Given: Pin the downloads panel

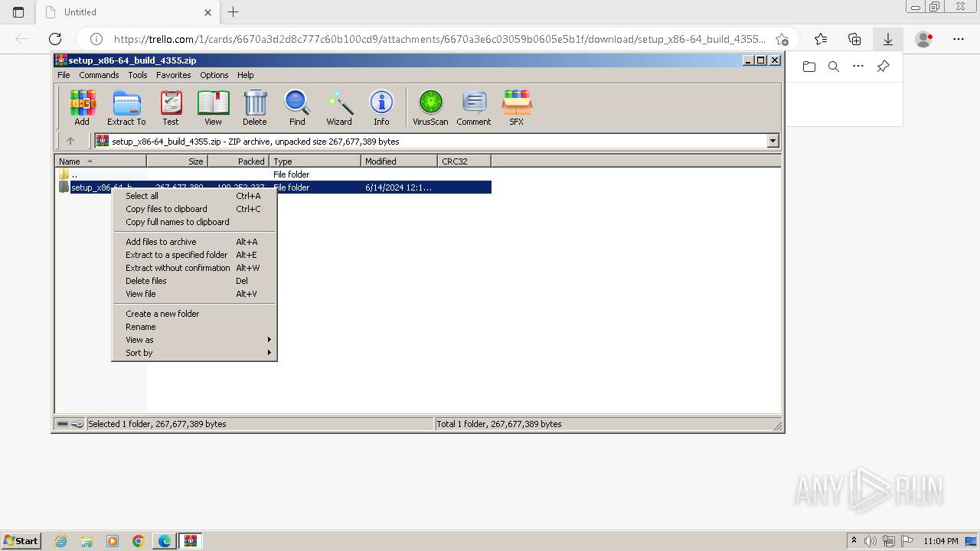Looking at the screenshot, I should pos(883,67).
